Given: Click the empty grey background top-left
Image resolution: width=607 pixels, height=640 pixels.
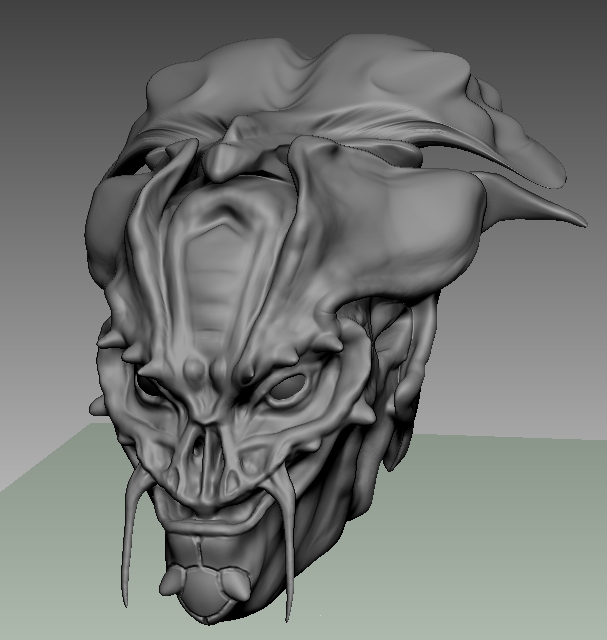Looking at the screenshot, I should coord(60,60).
